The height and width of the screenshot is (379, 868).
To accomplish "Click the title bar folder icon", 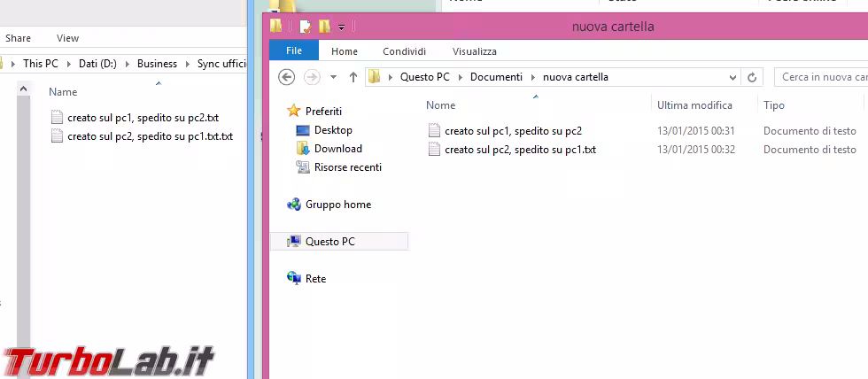I will 275,26.
